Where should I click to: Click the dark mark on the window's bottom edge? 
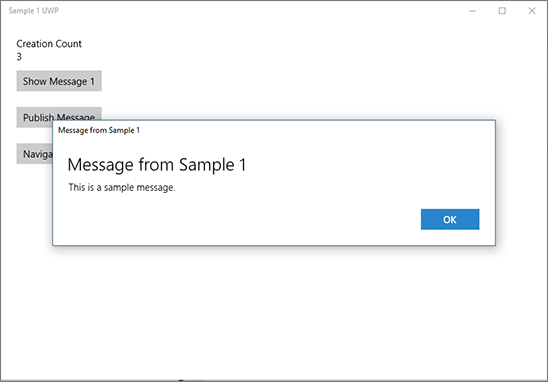click(181, 380)
